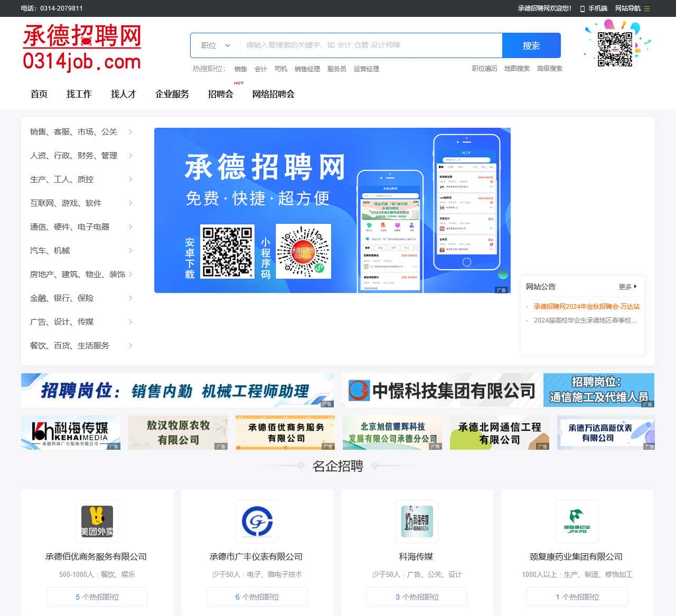
Task: Click 中憬科技集团有限公司 ad banner
Action: [x=498, y=390]
